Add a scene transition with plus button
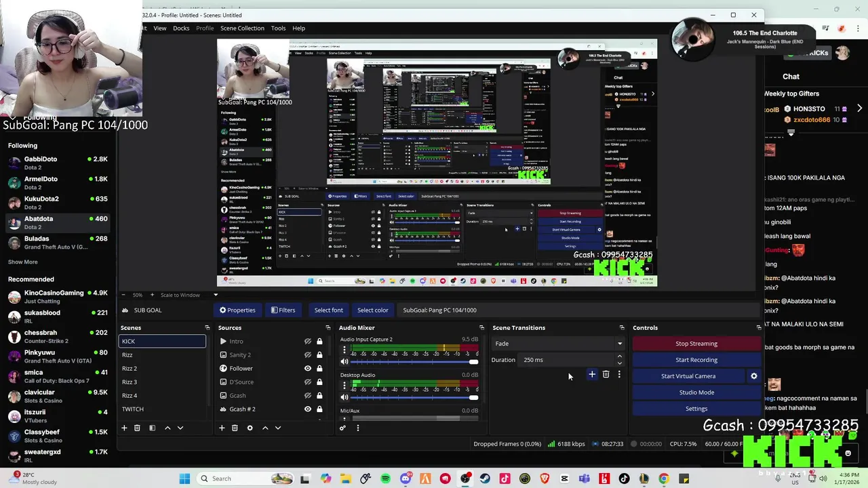868x488 pixels. (x=592, y=375)
